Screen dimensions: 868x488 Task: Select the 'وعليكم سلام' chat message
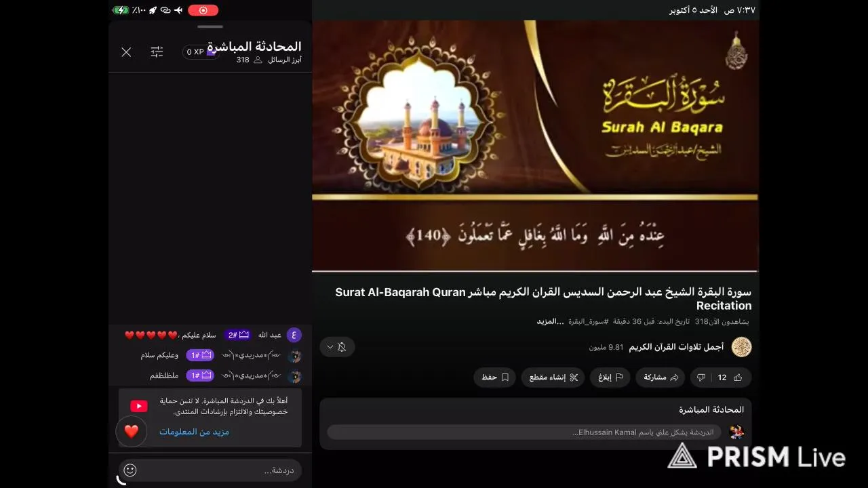pyautogui.click(x=159, y=355)
